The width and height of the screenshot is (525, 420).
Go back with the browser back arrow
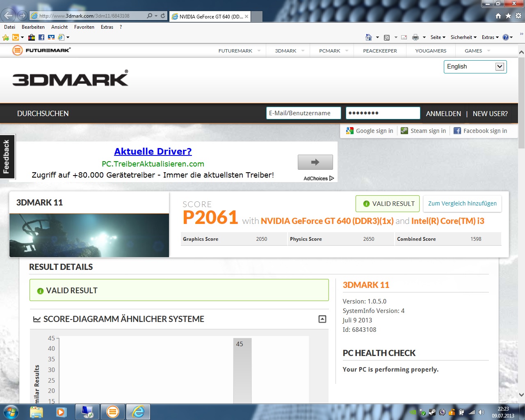(x=9, y=16)
